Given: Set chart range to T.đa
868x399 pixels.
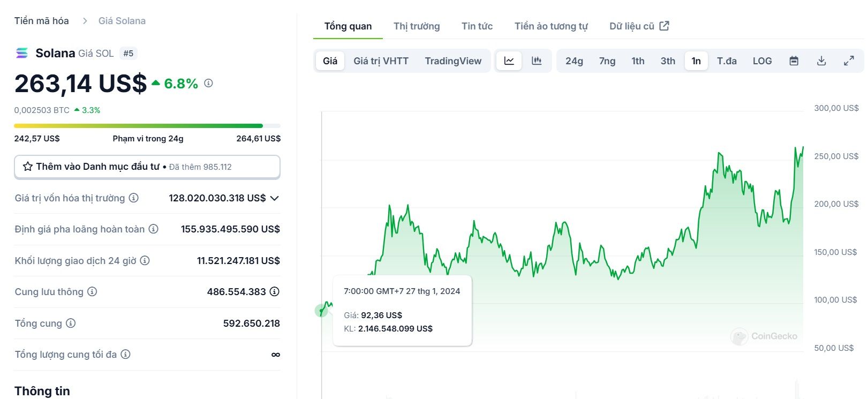Looking at the screenshot, I should pos(727,61).
